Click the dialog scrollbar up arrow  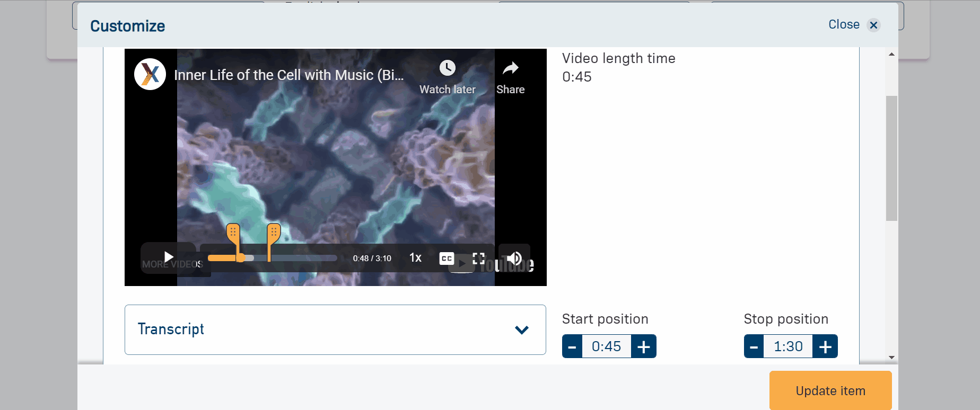click(891, 54)
